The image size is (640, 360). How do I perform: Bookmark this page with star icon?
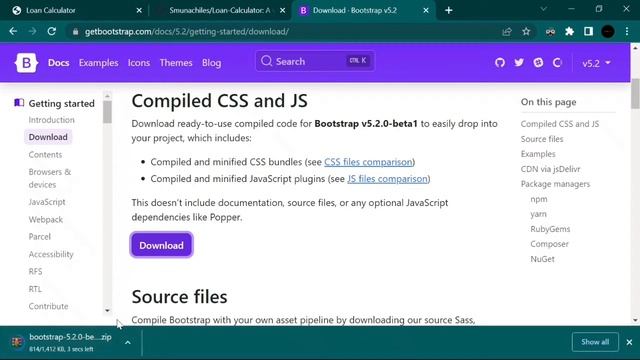click(526, 31)
